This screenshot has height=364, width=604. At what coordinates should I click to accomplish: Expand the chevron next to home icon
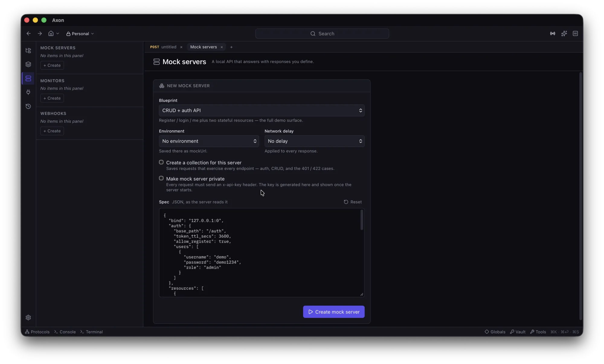(x=58, y=34)
